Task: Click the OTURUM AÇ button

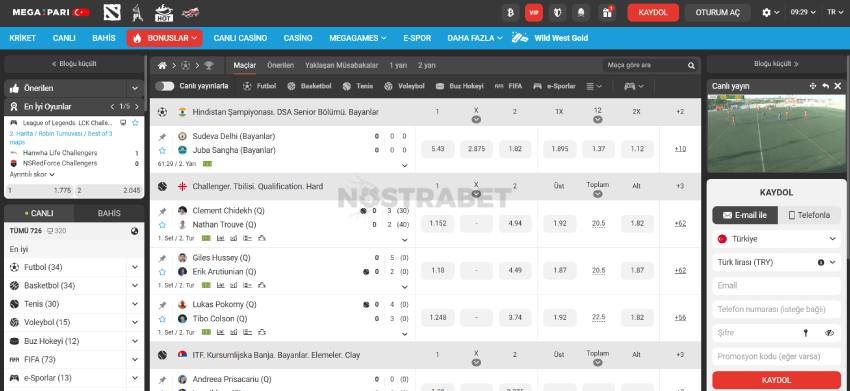Action: (x=718, y=12)
